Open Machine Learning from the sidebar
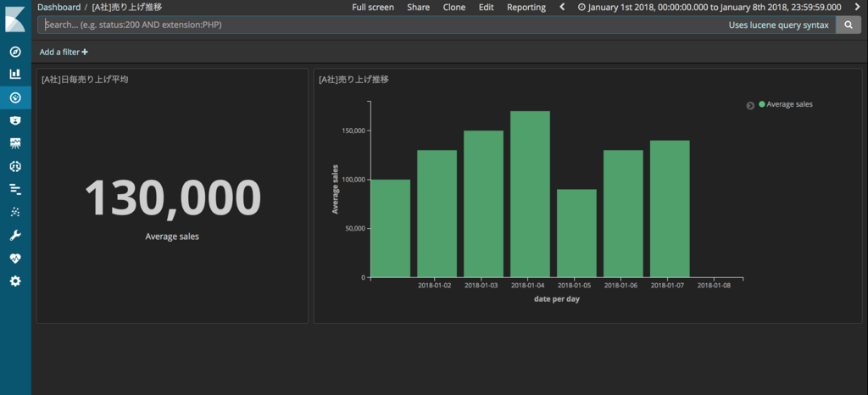 point(15,166)
